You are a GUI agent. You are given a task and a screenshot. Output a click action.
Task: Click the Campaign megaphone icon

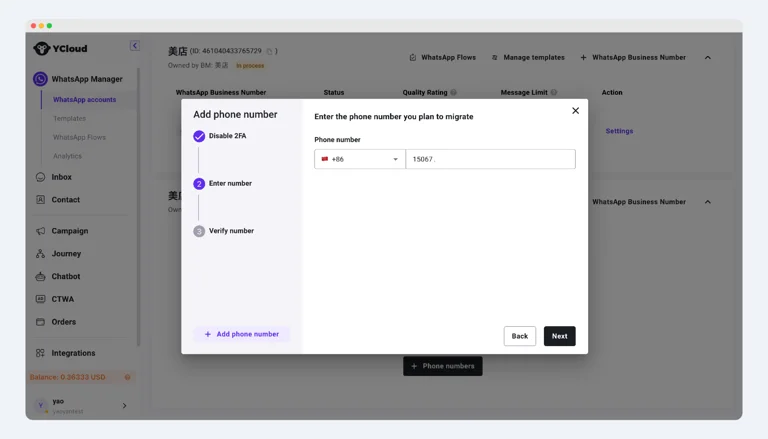pos(40,231)
